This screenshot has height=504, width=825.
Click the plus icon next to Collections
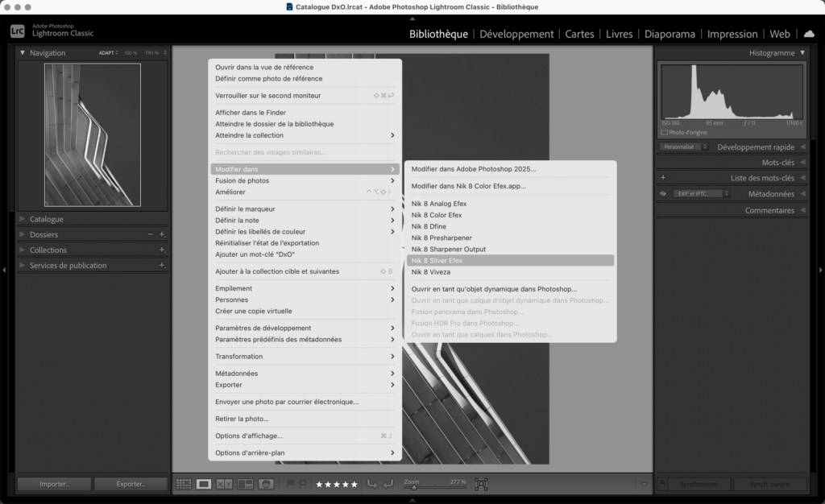pyautogui.click(x=162, y=250)
